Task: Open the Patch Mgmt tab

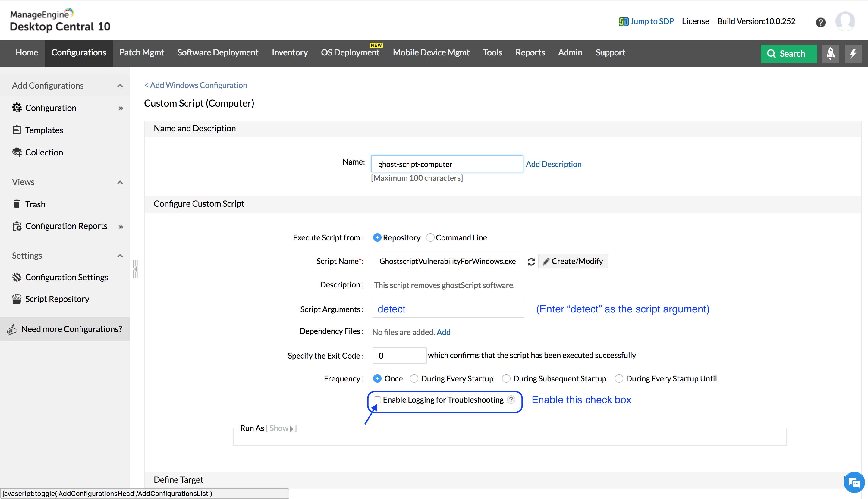Action: [x=142, y=52]
